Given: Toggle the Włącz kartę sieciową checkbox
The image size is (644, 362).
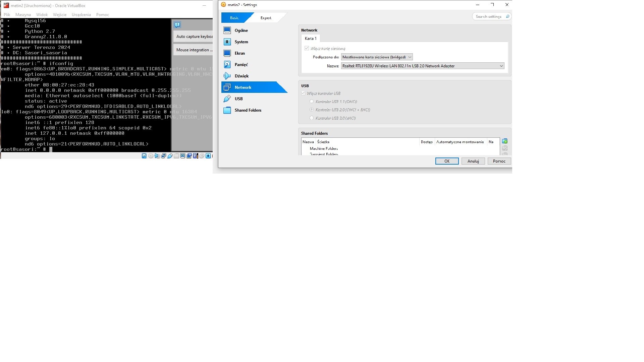Looking at the screenshot, I should click(307, 48).
